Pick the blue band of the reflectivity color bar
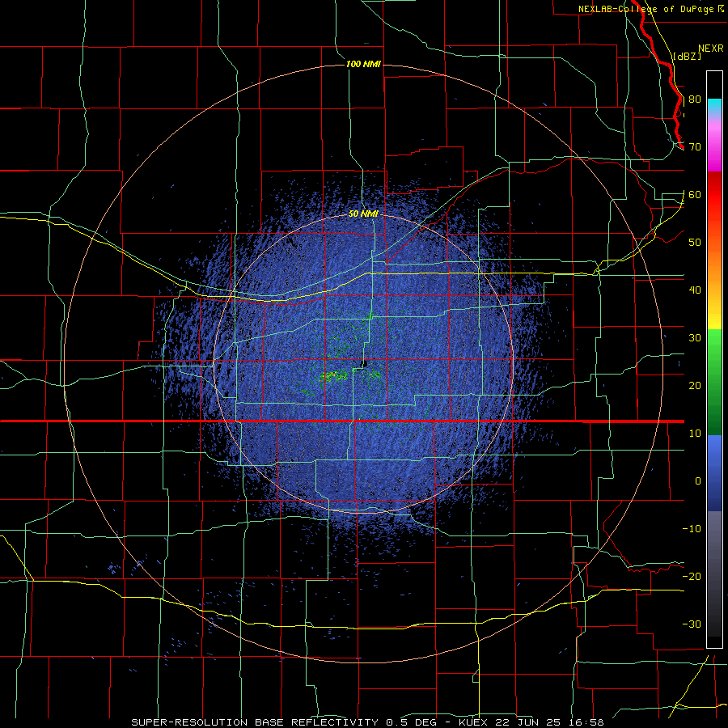728x728 pixels. [714, 472]
